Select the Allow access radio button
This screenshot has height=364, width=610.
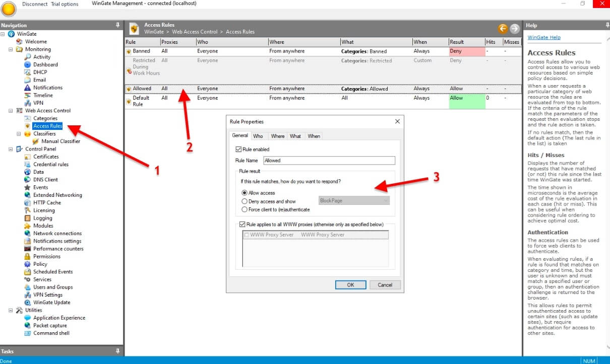(245, 193)
